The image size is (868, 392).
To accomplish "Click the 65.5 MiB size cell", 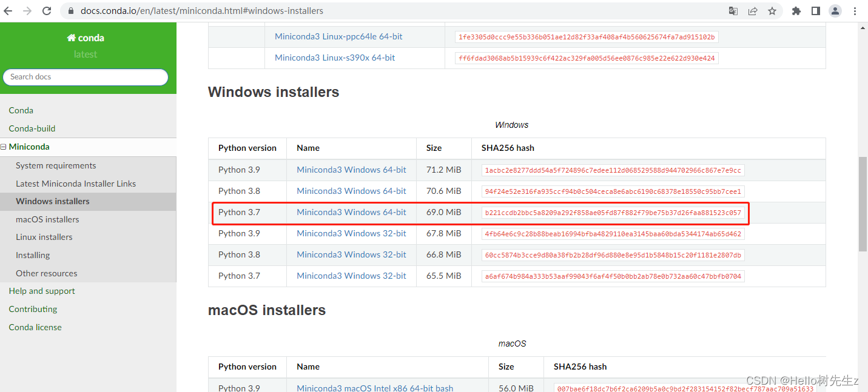I will 444,276.
